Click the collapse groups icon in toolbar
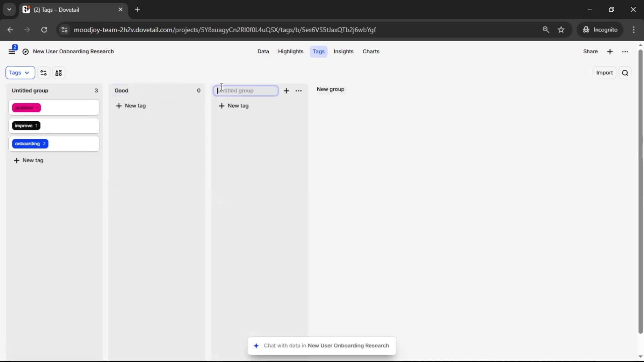The image size is (644, 362). (59, 73)
